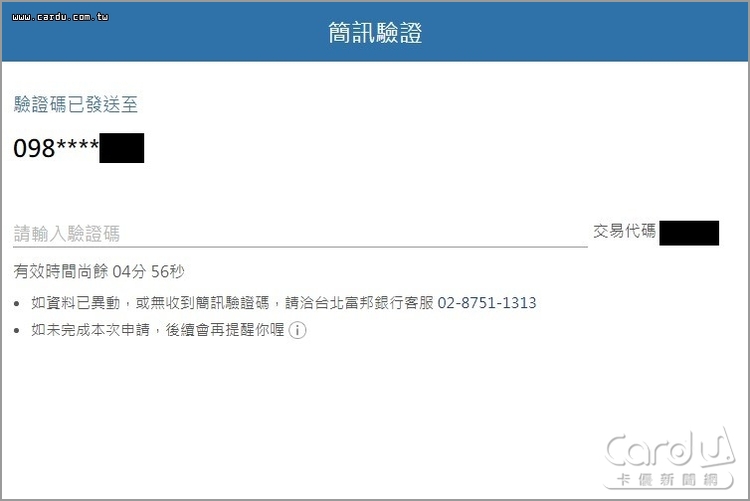
Task: Click the www.cardu.com.tw watermark text
Action: [60, 17]
